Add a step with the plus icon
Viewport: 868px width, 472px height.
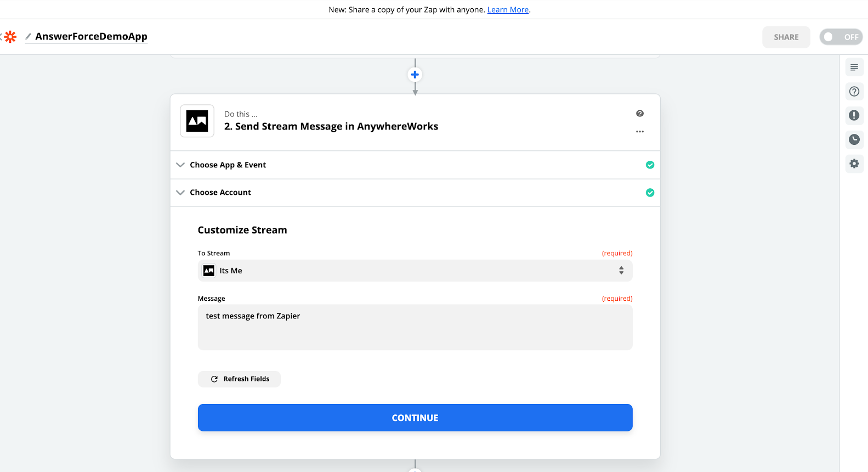(x=415, y=75)
